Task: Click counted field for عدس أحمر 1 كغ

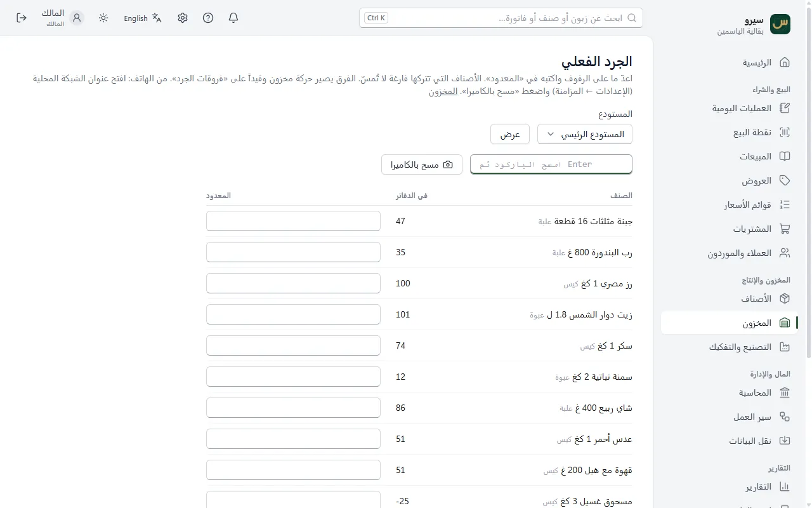Action: point(293,439)
